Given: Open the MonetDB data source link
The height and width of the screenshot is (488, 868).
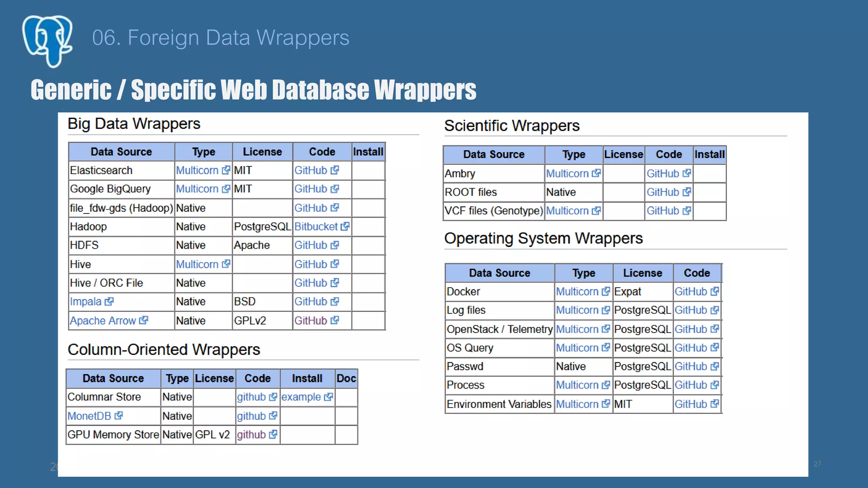Looking at the screenshot, I should click(95, 416).
